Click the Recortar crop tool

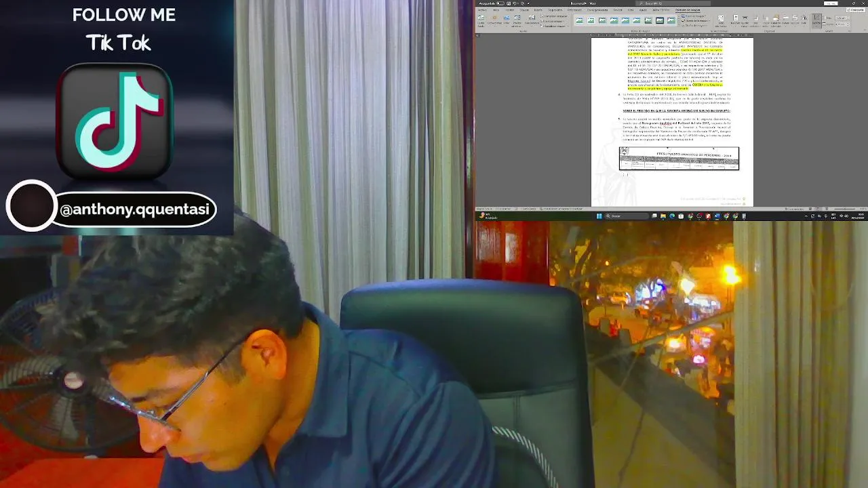click(x=816, y=20)
